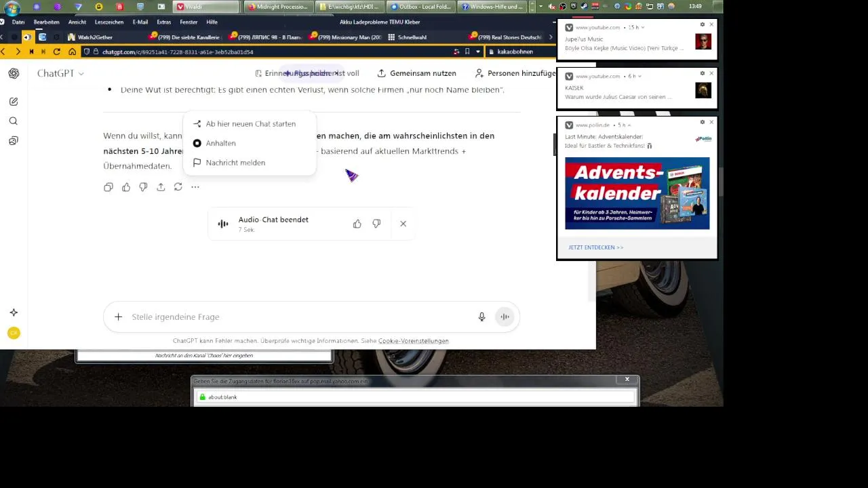
Task: Switch to Die siebte Kavallerie tab
Action: pos(186,37)
